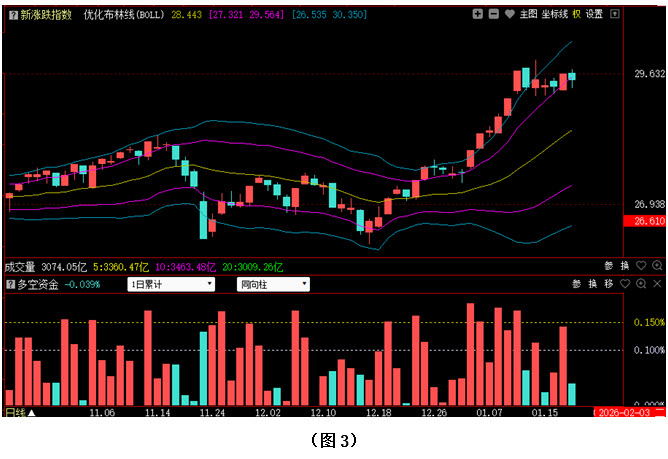Click the minus icon in the top toolbar
The width and height of the screenshot is (668, 459).
click(493, 14)
